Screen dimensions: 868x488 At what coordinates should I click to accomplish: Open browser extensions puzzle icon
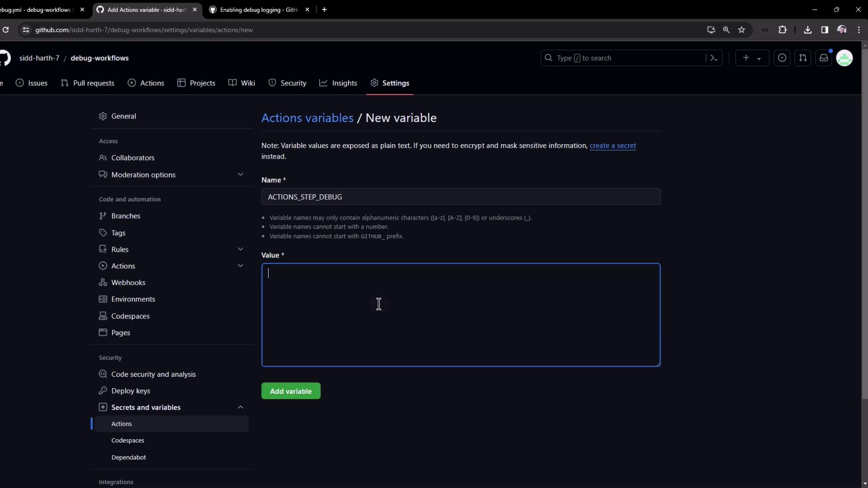click(x=783, y=30)
